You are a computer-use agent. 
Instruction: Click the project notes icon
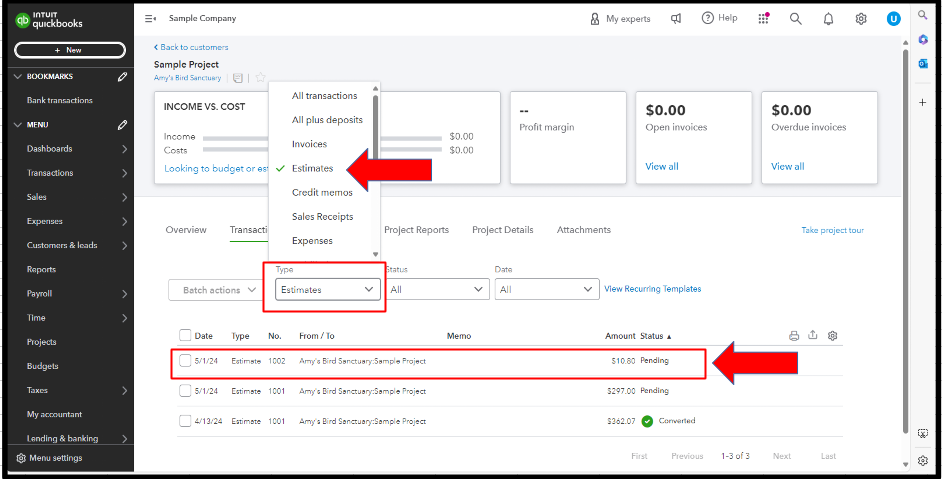point(238,78)
